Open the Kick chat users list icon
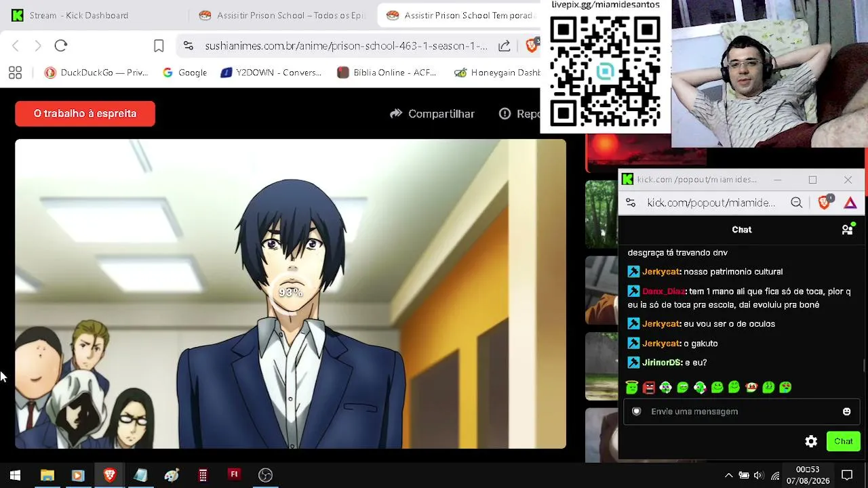This screenshot has width=868, height=488. pyautogui.click(x=848, y=229)
